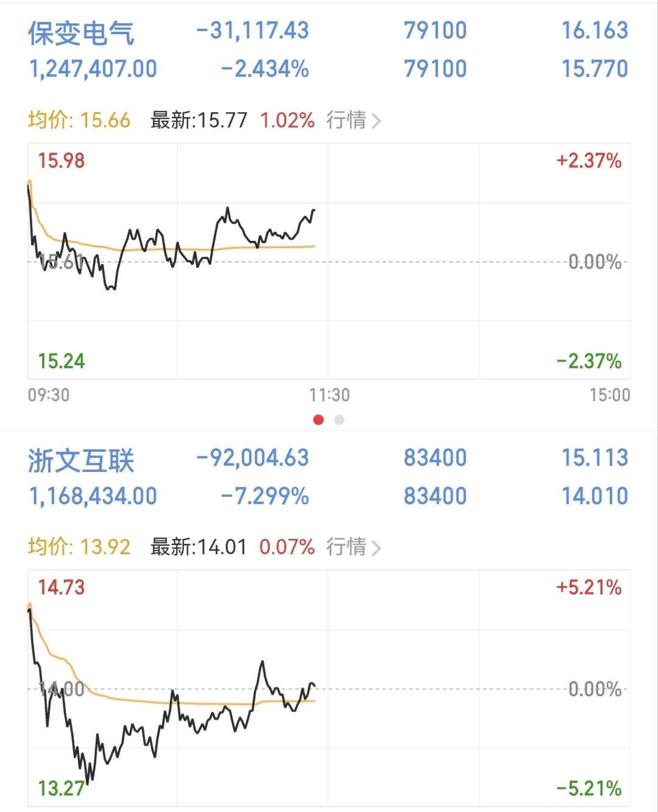Tap the -7.299% loss percentage
Viewport: 658px width, 812px height.
pos(264,496)
